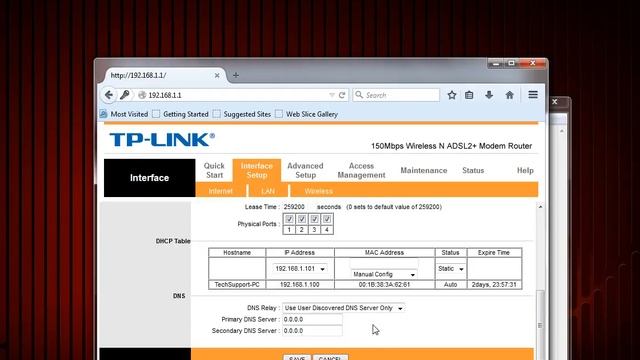This screenshot has width=640, height=360.
Task: Click the TP-LINK logo
Action: (x=162, y=140)
